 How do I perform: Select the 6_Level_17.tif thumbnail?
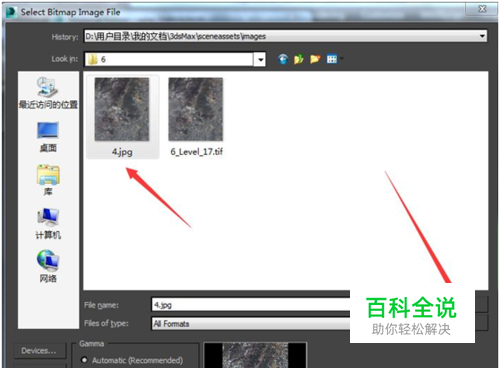(196, 109)
